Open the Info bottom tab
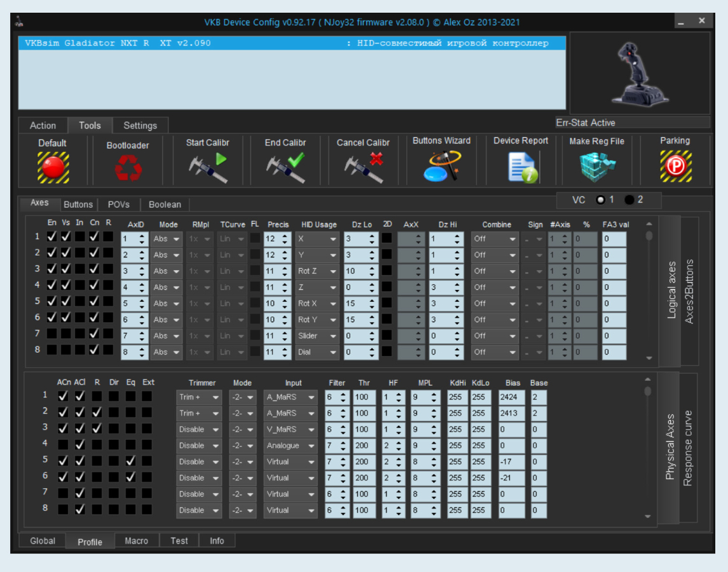The image size is (728, 572). coord(217,541)
